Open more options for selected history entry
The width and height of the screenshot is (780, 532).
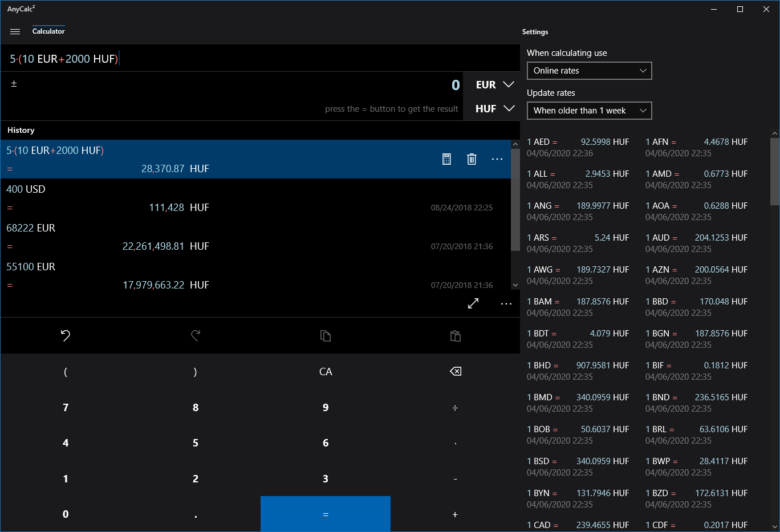[497, 159]
